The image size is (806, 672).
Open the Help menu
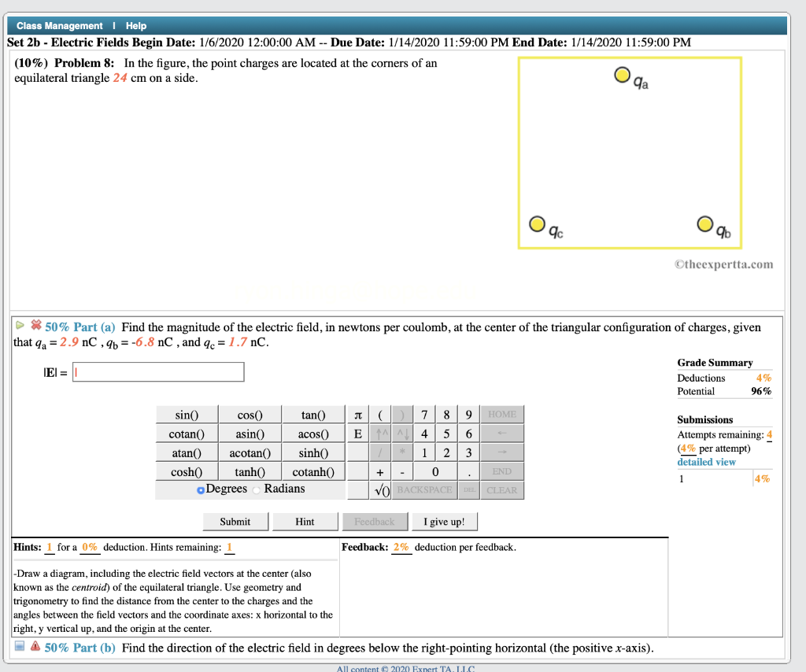(136, 25)
